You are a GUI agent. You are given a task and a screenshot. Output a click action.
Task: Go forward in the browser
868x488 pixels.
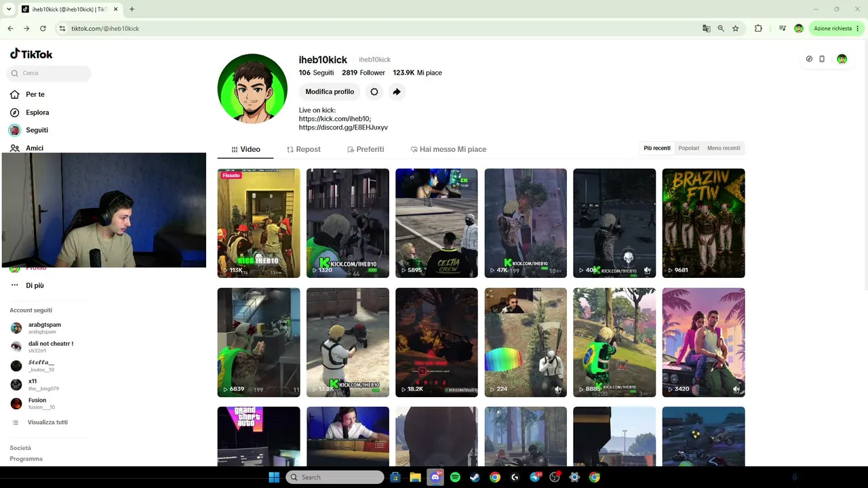pyautogui.click(x=26, y=28)
